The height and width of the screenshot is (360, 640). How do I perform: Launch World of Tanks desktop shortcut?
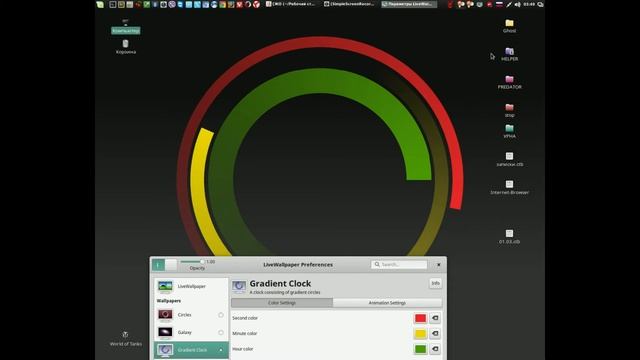(126, 339)
